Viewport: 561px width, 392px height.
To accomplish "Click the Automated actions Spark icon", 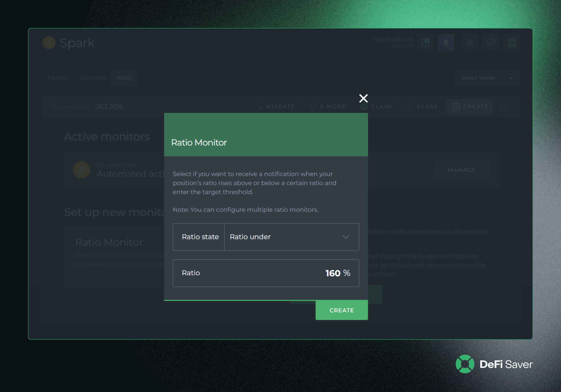I will pyautogui.click(x=81, y=170).
